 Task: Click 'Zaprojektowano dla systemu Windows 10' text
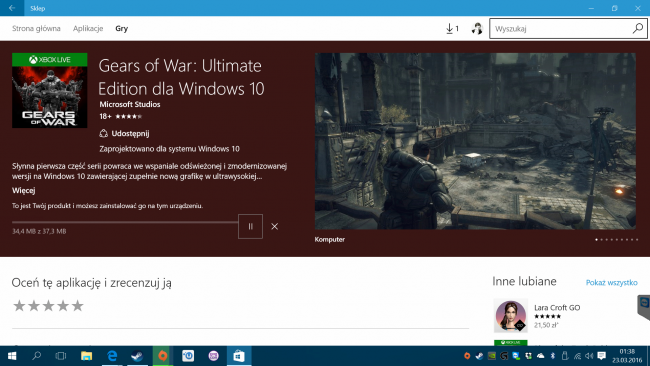point(169,149)
